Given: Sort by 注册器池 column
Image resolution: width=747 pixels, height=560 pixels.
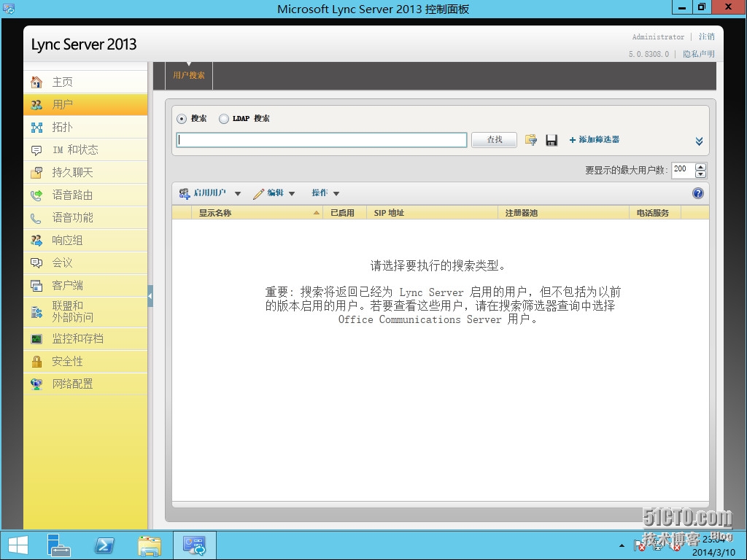Looking at the screenshot, I should [x=564, y=213].
